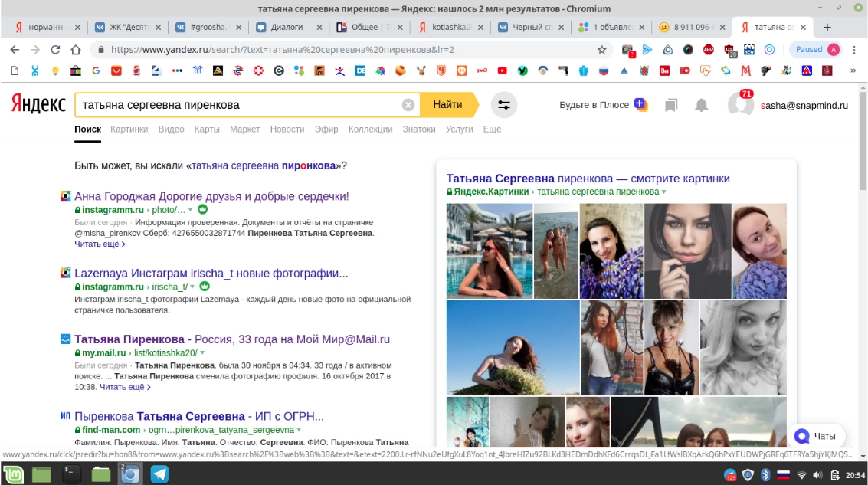
Task: Open the notifications bell in Yandex header
Action: [701, 105]
